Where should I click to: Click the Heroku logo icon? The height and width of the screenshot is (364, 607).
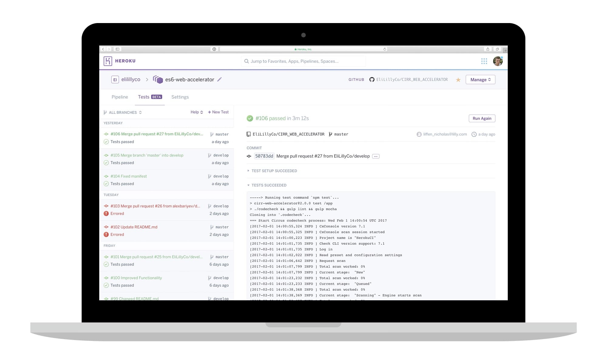(x=108, y=61)
